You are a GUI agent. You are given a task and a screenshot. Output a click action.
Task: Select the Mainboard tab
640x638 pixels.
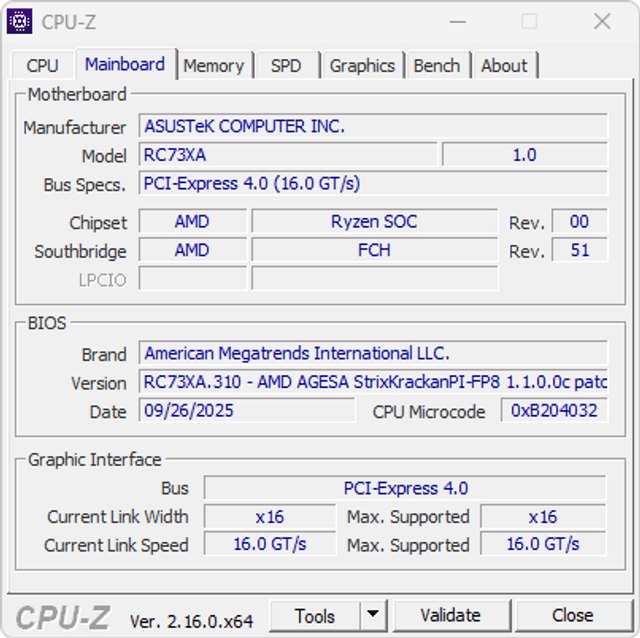[x=125, y=64]
